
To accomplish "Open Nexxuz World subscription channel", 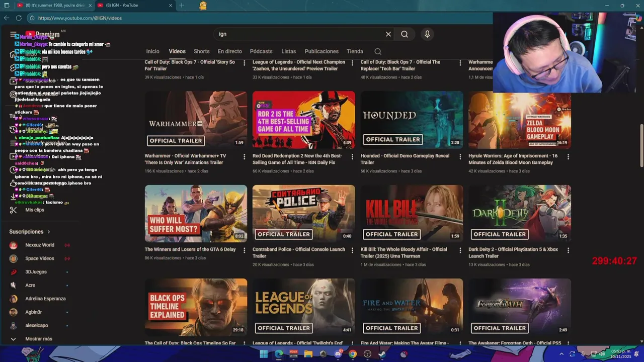I will click(39, 245).
